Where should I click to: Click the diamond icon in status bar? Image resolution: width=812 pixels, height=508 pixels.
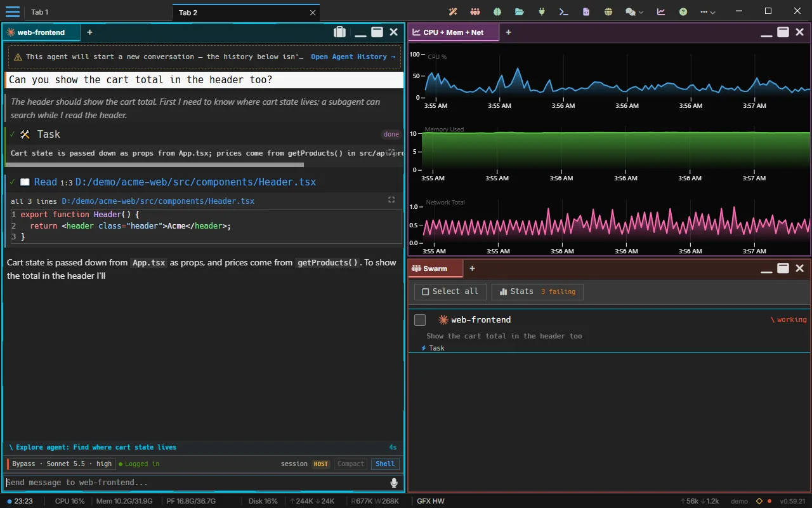coord(759,501)
